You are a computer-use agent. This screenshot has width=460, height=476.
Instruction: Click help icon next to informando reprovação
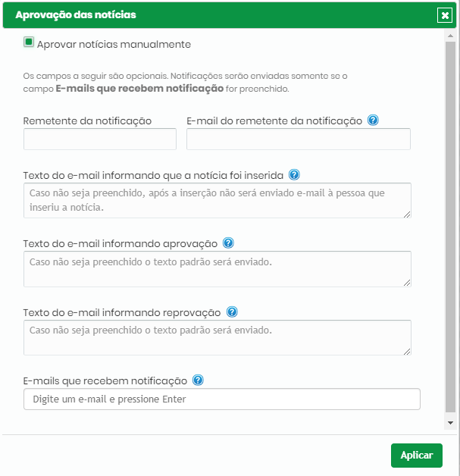(x=232, y=312)
